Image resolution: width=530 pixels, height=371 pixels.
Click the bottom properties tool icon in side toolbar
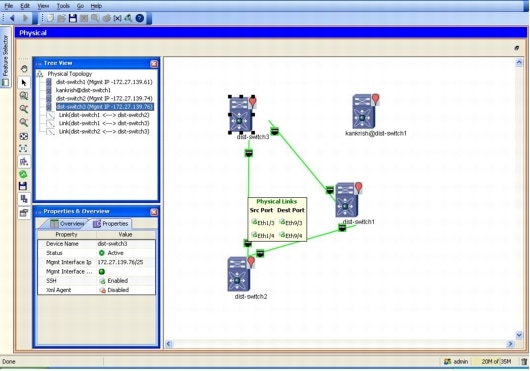(x=24, y=213)
